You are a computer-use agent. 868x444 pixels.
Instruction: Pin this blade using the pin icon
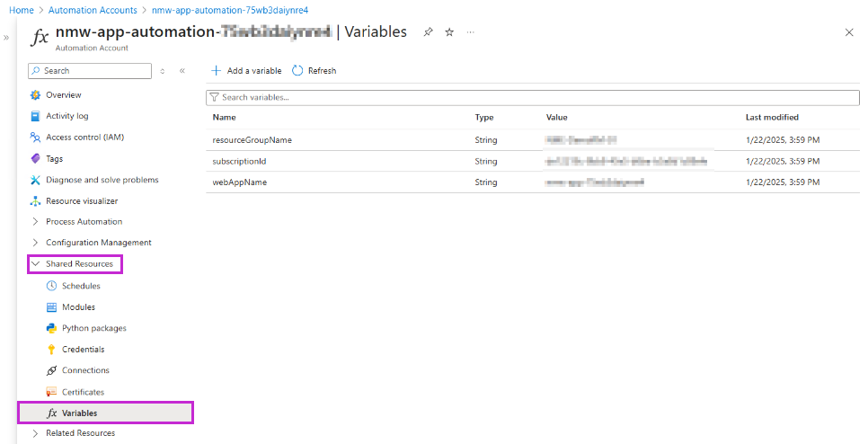[x=428, y=32]
